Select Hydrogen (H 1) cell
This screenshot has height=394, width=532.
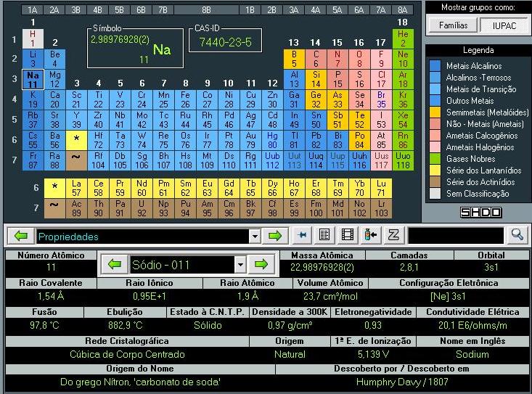click(33, 38)
